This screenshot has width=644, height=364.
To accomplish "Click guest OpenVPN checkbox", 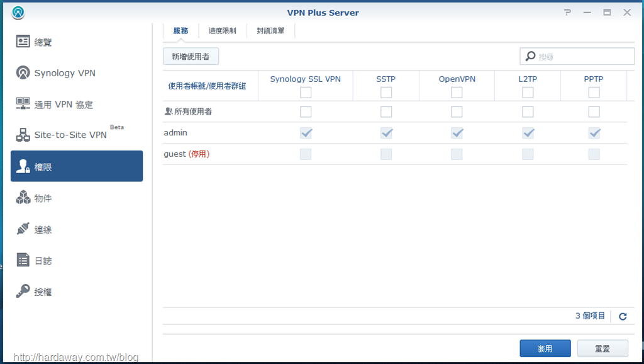I will [457, 154].
